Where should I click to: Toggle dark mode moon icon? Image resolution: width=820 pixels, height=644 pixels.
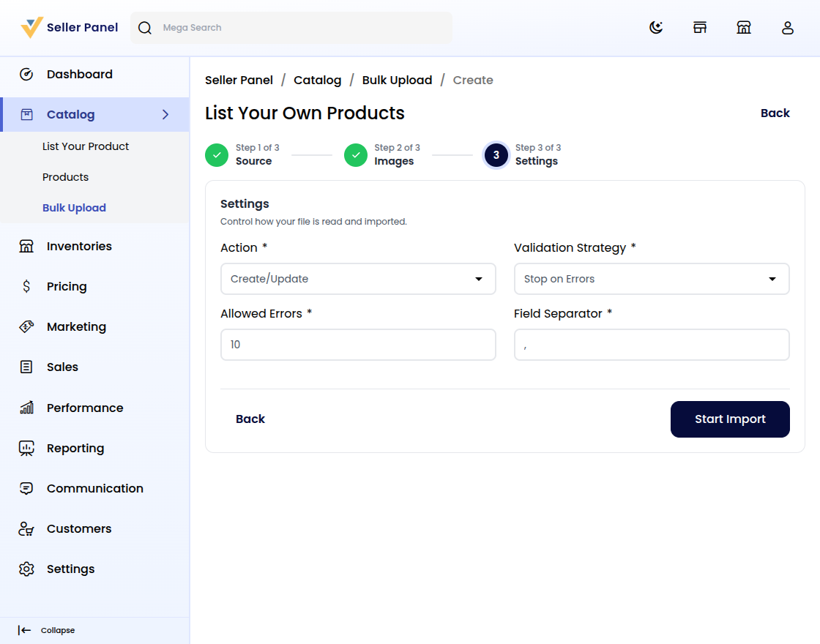pyautogui.click(x=656, y=28)
